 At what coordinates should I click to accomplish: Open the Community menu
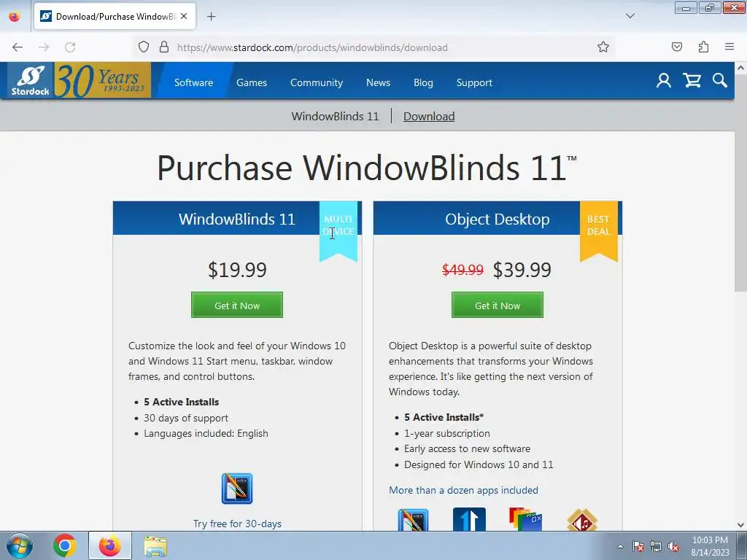pos(317,82)
